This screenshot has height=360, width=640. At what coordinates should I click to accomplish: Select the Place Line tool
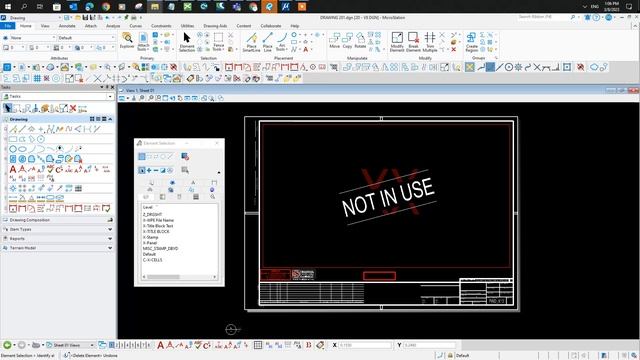(x=267, y=42)
